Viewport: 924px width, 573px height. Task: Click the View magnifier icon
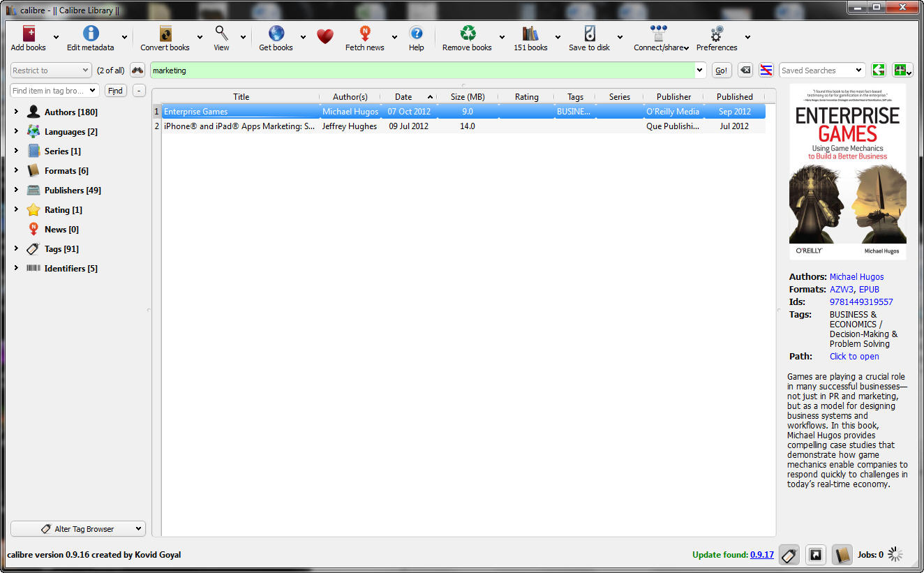tap(221, 34)
